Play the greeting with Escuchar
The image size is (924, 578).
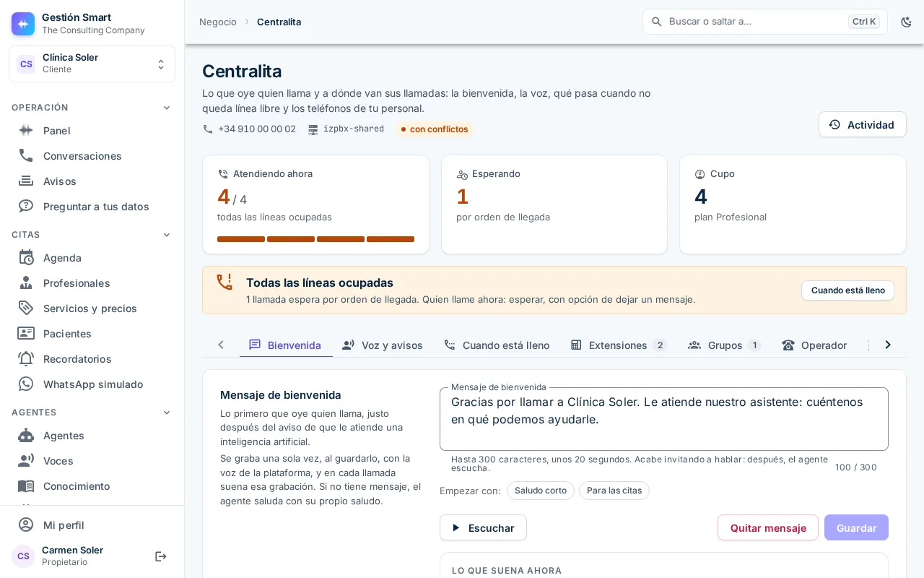tap(483, 527)
